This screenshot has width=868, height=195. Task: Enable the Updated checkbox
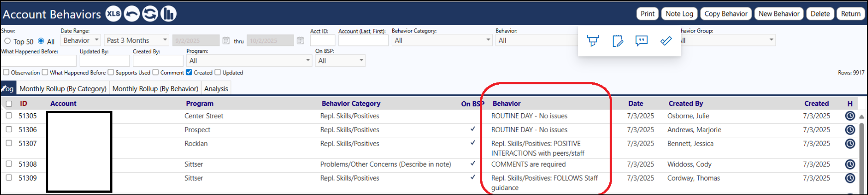tap(217, 72)
